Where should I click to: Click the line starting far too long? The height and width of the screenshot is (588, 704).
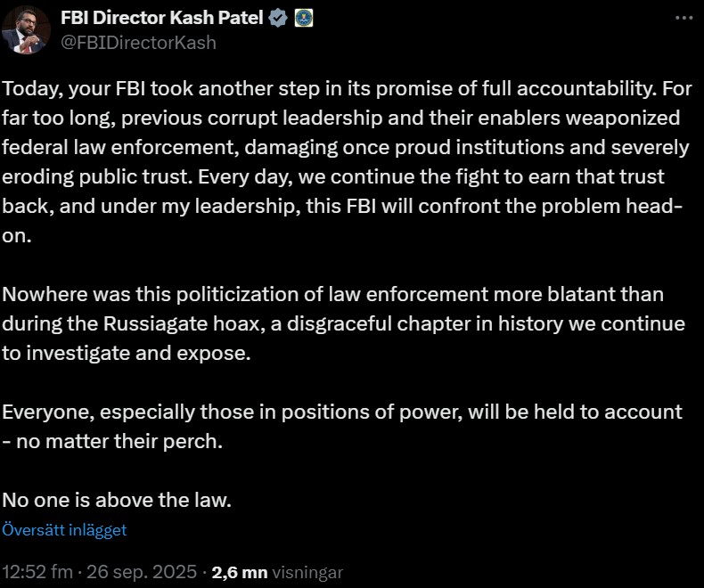[x=341, y=118]
